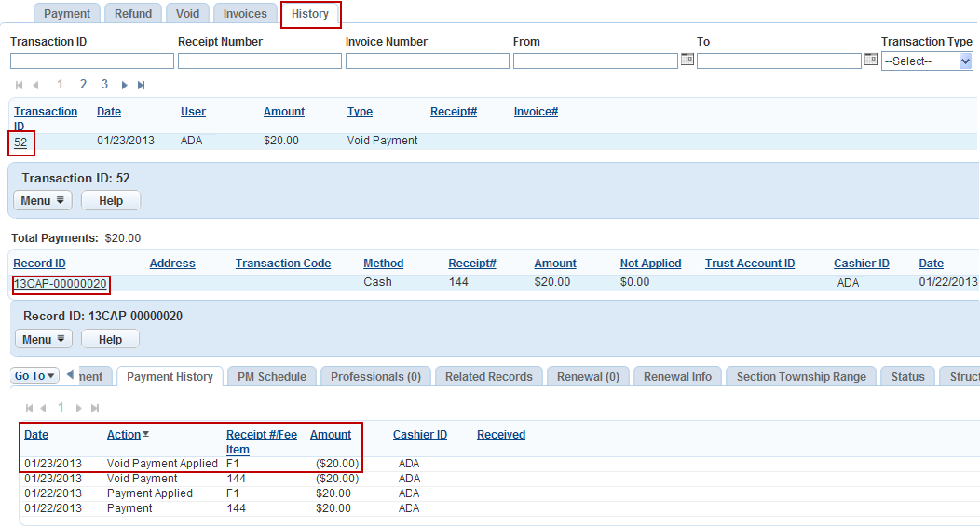Switch to the Invoices tab
Viewport: 980px width, 527px height.
click(245, 14)
